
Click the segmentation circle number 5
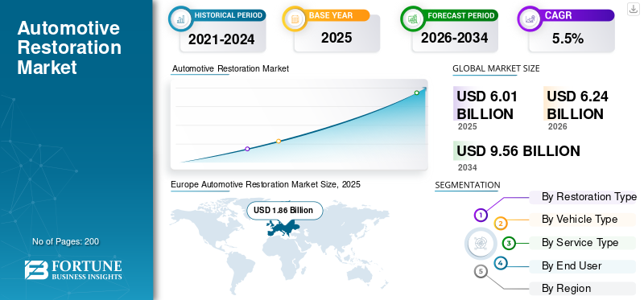481,271
